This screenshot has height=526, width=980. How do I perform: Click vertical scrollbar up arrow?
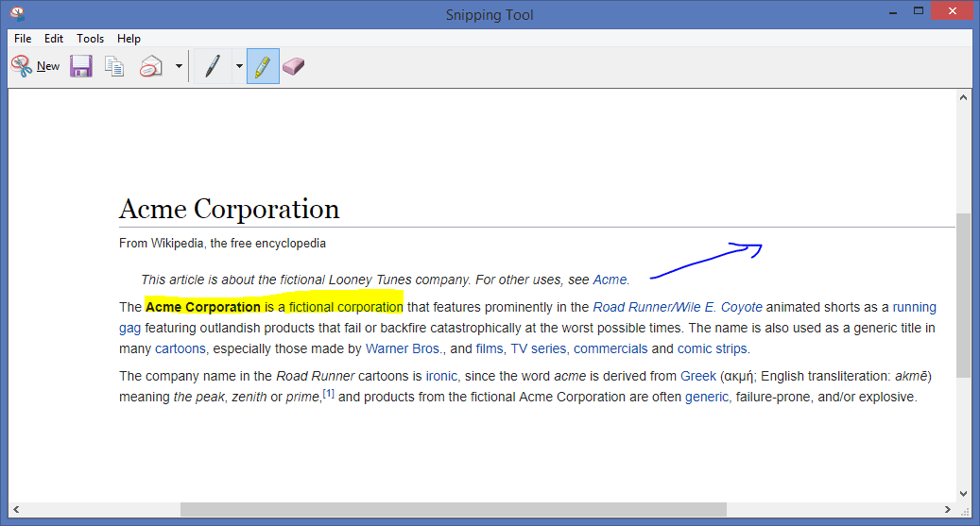(x=963, y=97)
